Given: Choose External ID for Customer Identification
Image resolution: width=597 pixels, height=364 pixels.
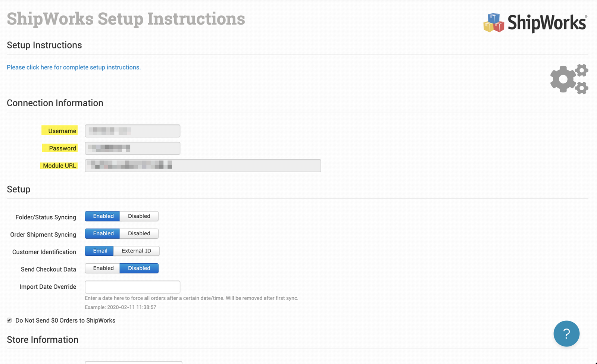Looking at the screenshot, I should pos(137,251).
